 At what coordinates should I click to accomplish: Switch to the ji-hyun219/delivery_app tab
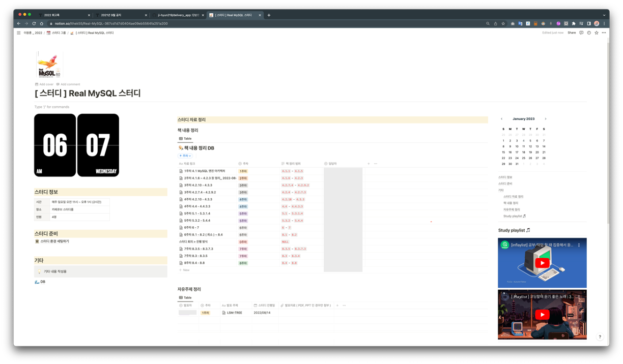178,15
